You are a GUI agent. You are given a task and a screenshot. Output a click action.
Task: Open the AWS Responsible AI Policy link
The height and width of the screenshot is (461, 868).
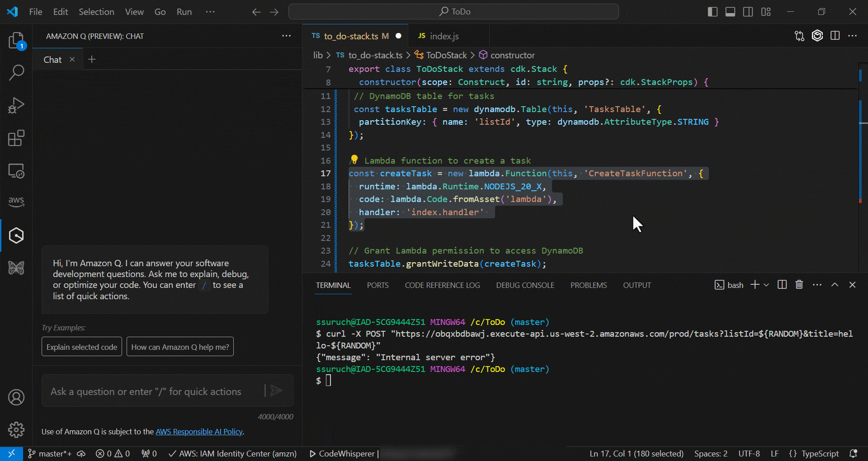[x=199, y=432]
